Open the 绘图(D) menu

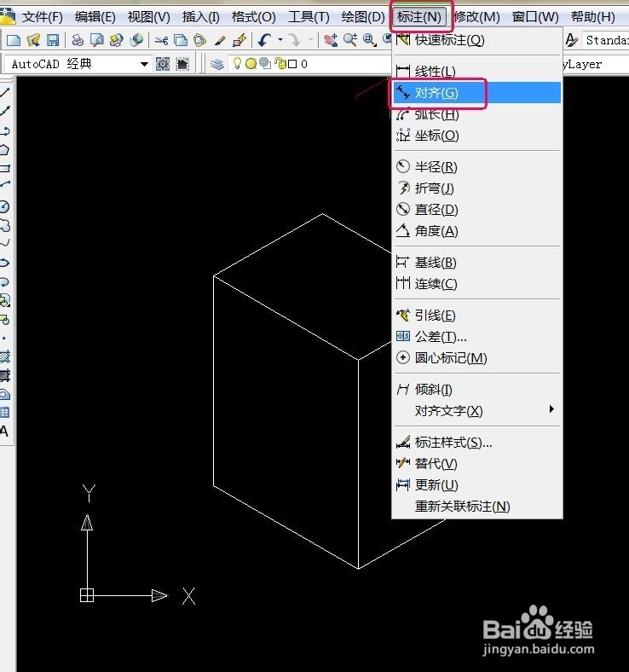363,17
